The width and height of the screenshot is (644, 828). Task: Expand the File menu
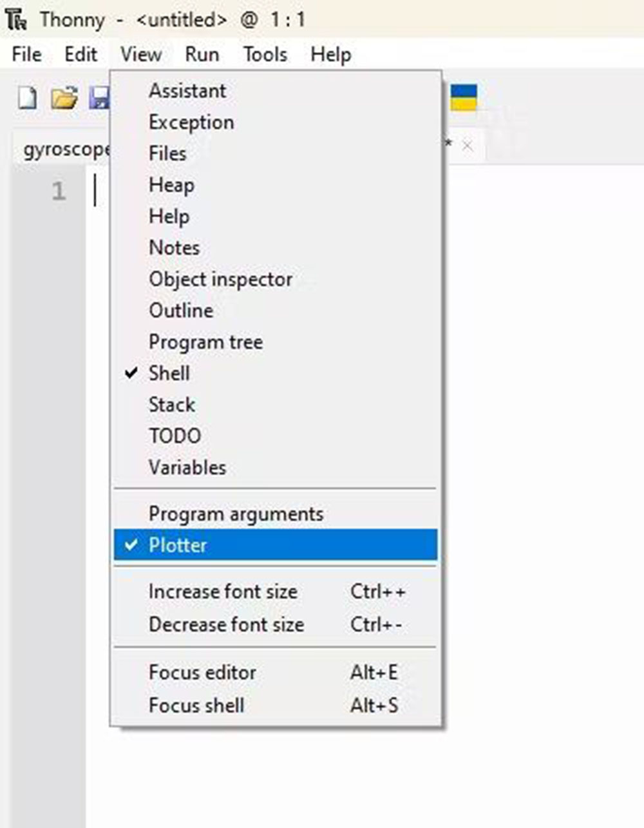pyautogui.click(x=26, y=54)
